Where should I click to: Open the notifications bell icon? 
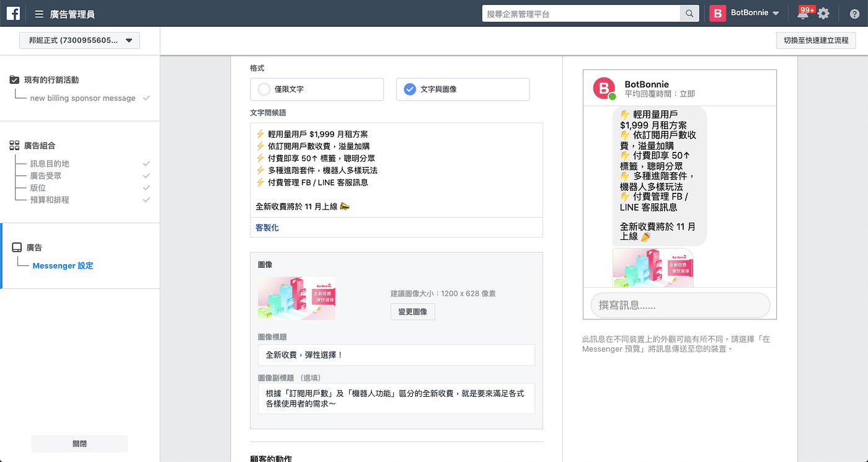tap(803, 13)
